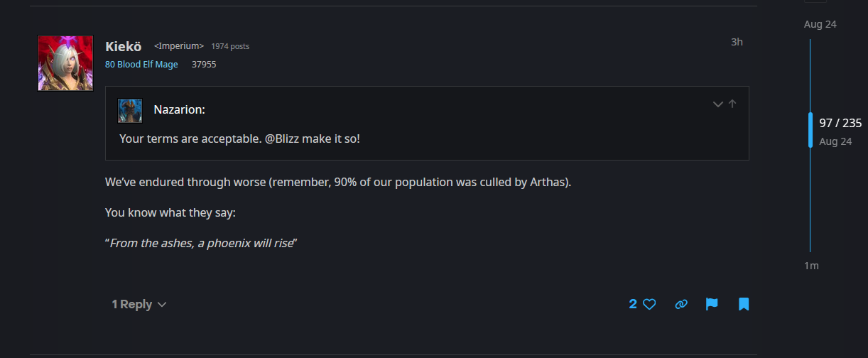This screenshot has height=358, width=868.
Task: Click Nazarion's small avatar in the quote
Action: (130, 111)
